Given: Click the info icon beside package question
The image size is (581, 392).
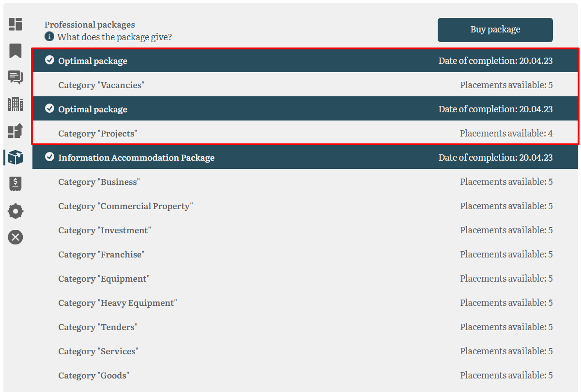Looking at the screenshot, I should tap(49, 37).
